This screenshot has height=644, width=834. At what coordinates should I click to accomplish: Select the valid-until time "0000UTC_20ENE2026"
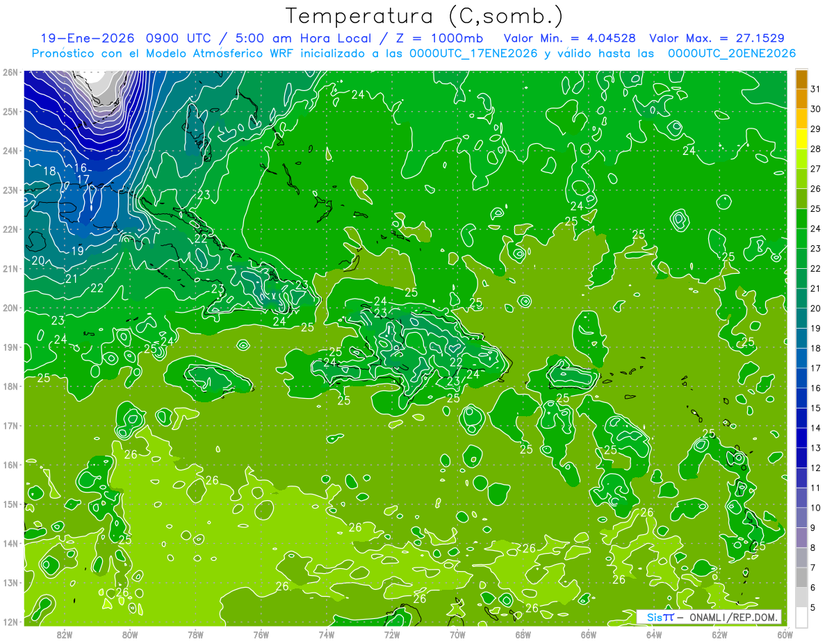click(732, 53)
